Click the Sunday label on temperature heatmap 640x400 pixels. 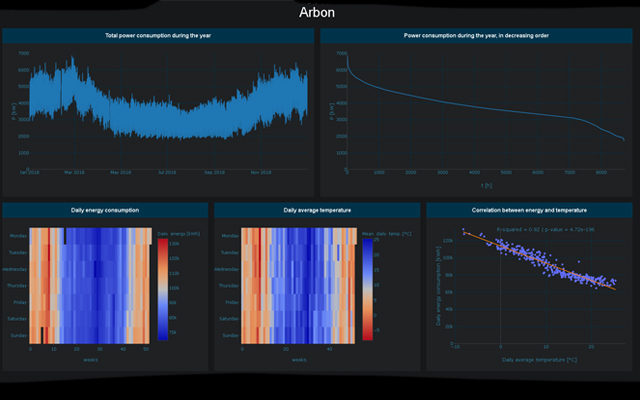pyautogui.click(x=230, y=334)
